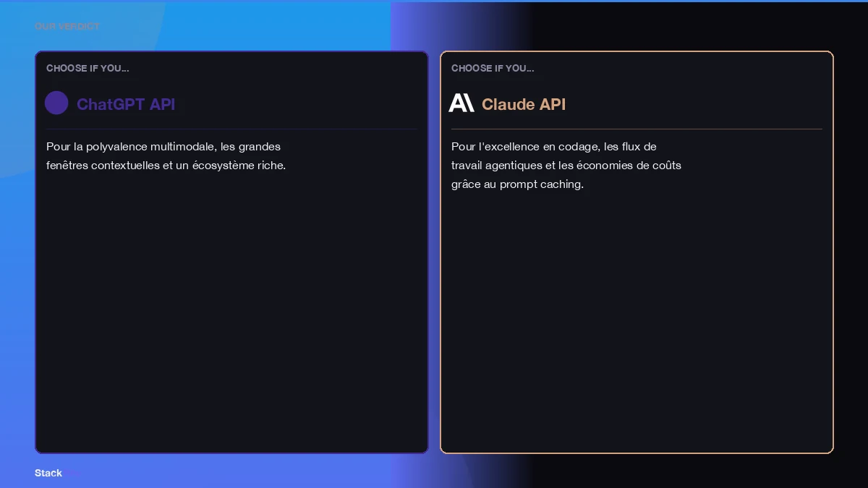
Task: Click 'CHOOSE IF YOU...' on the left card
Action: tap(88, 68)
